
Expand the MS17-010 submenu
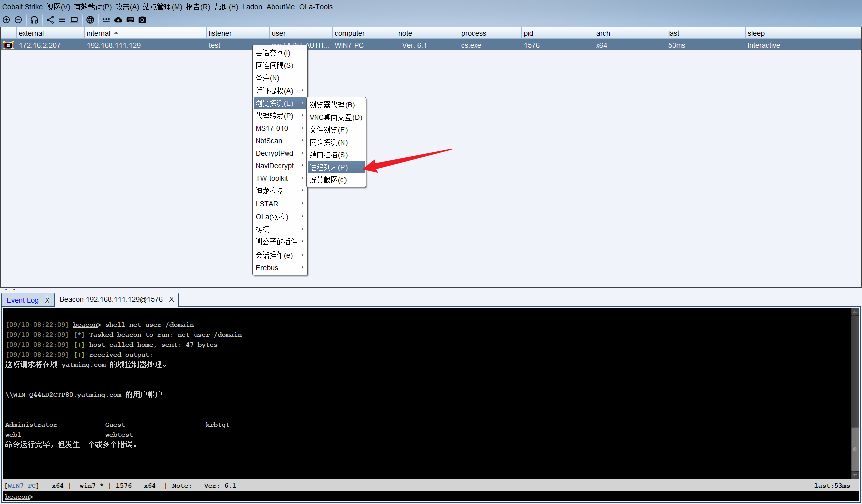coord(280,128)
